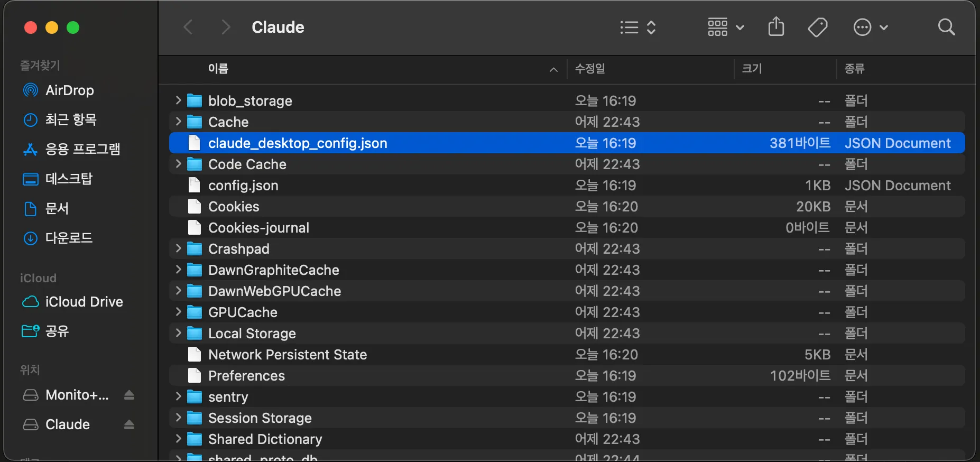The height and width of the screenshot is (462, 980).
Task: Select the Network Persistent State file
Action: tap(567, 354)
